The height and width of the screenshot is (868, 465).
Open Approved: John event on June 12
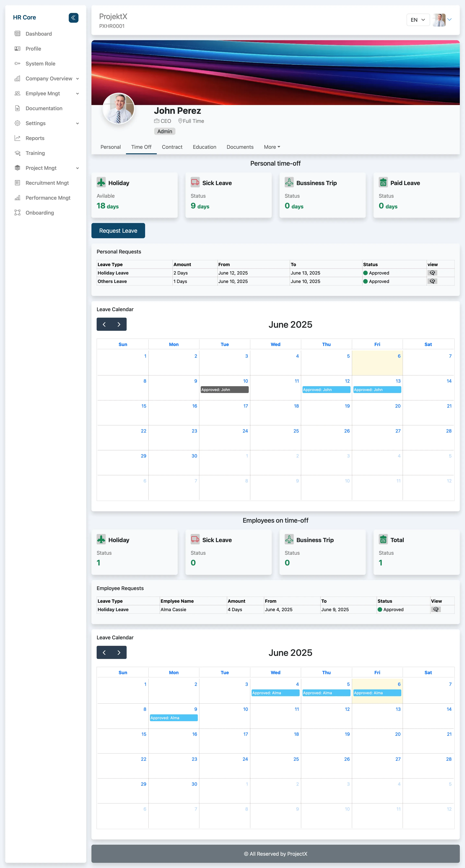click(x=326, y=390)
